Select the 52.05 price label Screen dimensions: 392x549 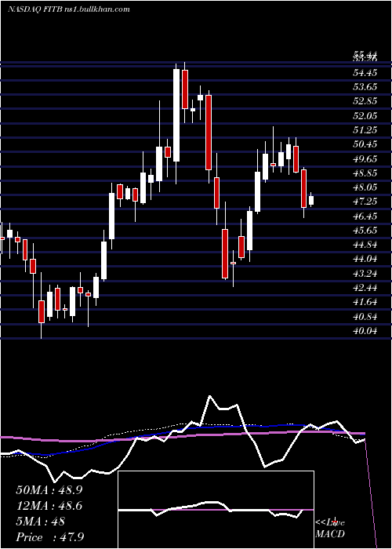(x=365, y=115)
